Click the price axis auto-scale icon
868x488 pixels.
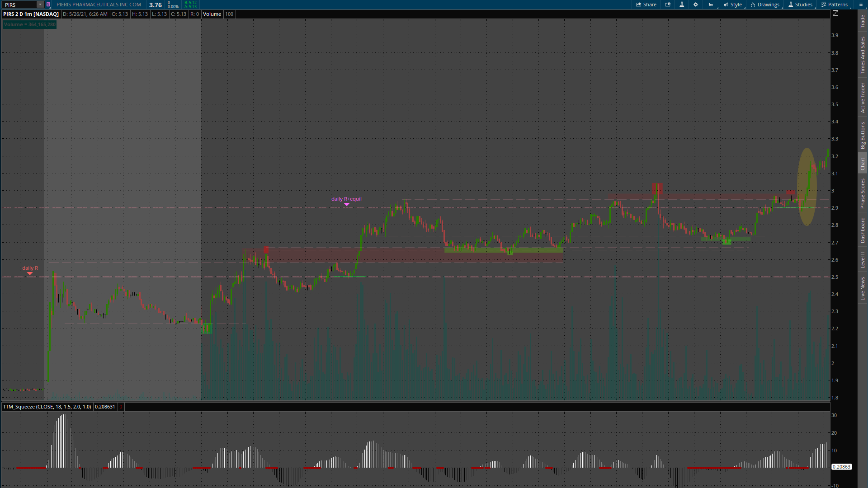point(835,14)
